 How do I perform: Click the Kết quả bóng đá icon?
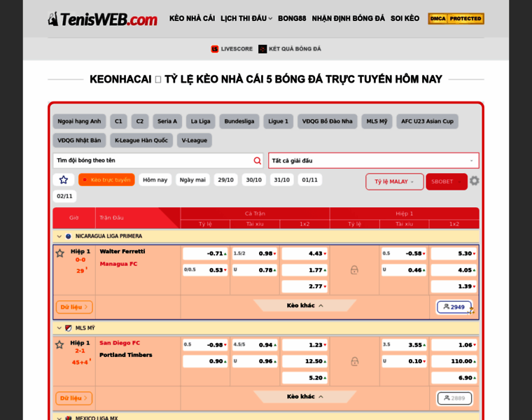tap(262, 49)
